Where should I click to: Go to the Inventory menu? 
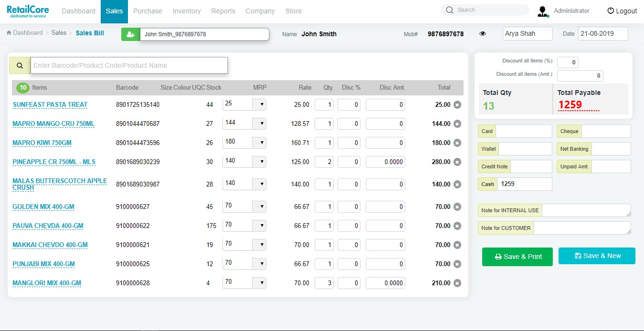(x=187, y=11)
